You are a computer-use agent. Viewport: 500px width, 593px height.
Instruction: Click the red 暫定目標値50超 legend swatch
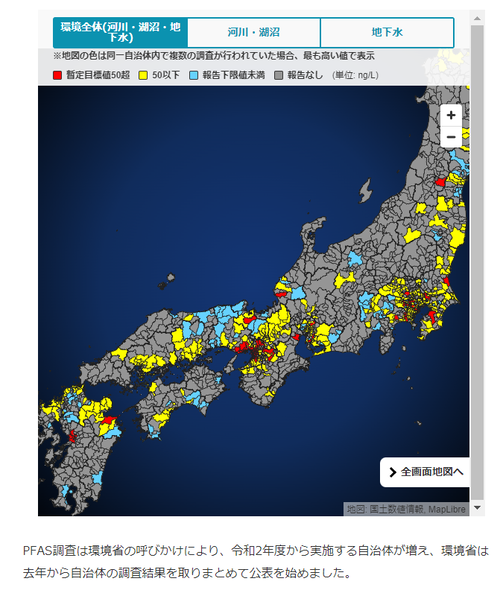pos(57,75)
